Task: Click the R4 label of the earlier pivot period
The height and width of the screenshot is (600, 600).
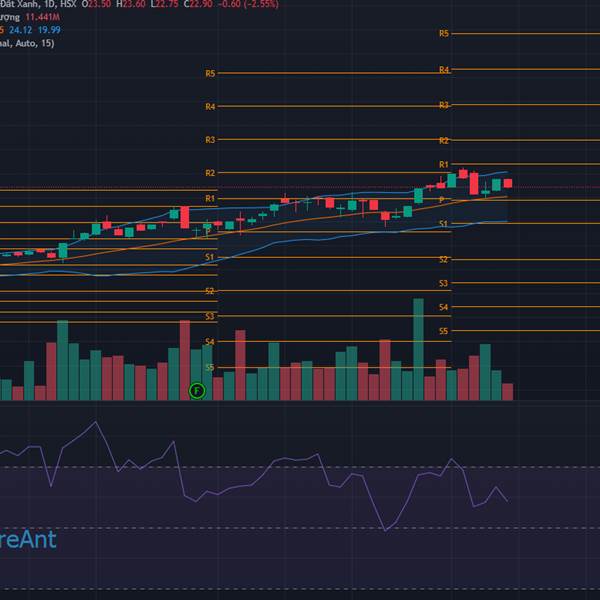Action: pyautogui.click(x=210, y=106)
